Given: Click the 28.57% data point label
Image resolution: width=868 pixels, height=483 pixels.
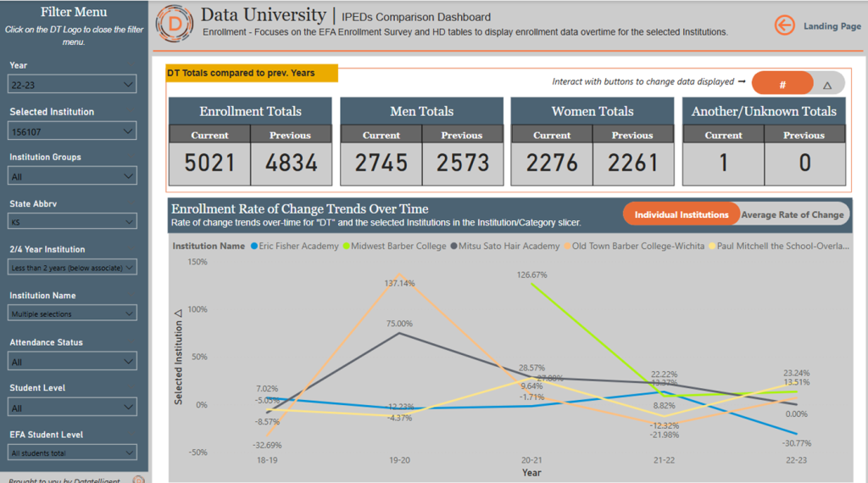Looking at the screenshot, I should pyautogui.click(x=532, y=368).
